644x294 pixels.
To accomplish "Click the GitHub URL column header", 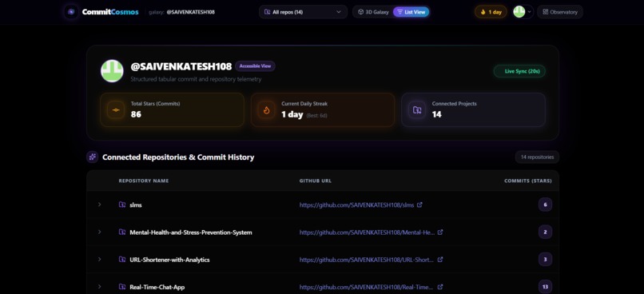I will coord(316,181).
